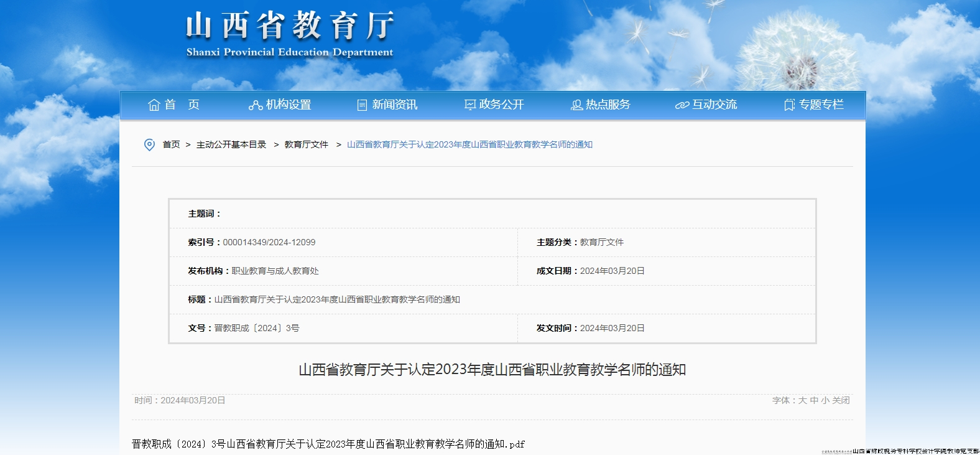Screen dimensions: 980x455
Task: Click the 主题词 label
Action: pyautogui.click(x=205, y=213)
